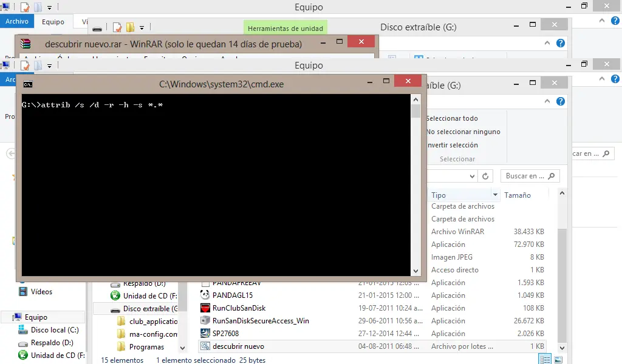Image resolution: width=622 pixels, height=364 pixels.
Task: Click 38.433 KB size cell
Action: coord(529,231)
